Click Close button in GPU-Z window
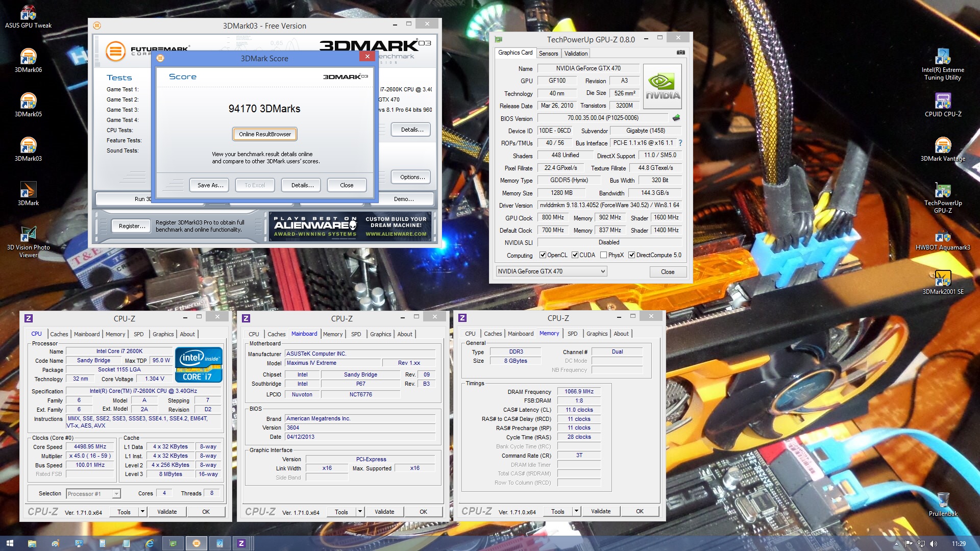The width and height of the screenshot is (980, 551). (x=668, y=271)
